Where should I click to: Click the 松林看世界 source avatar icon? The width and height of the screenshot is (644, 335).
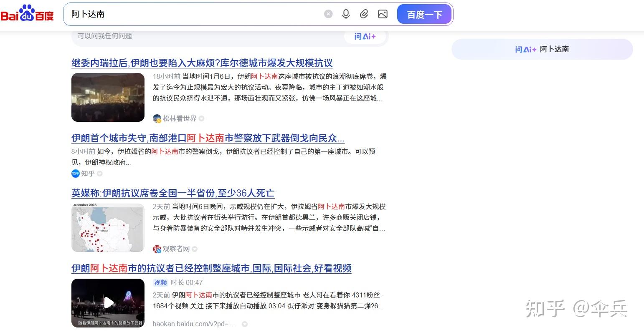157,118
